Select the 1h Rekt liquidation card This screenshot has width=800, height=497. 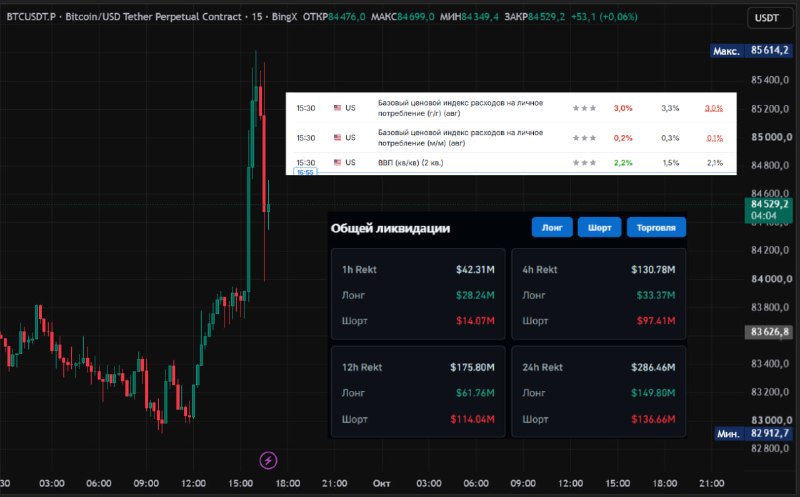click(x=418, y=294)
